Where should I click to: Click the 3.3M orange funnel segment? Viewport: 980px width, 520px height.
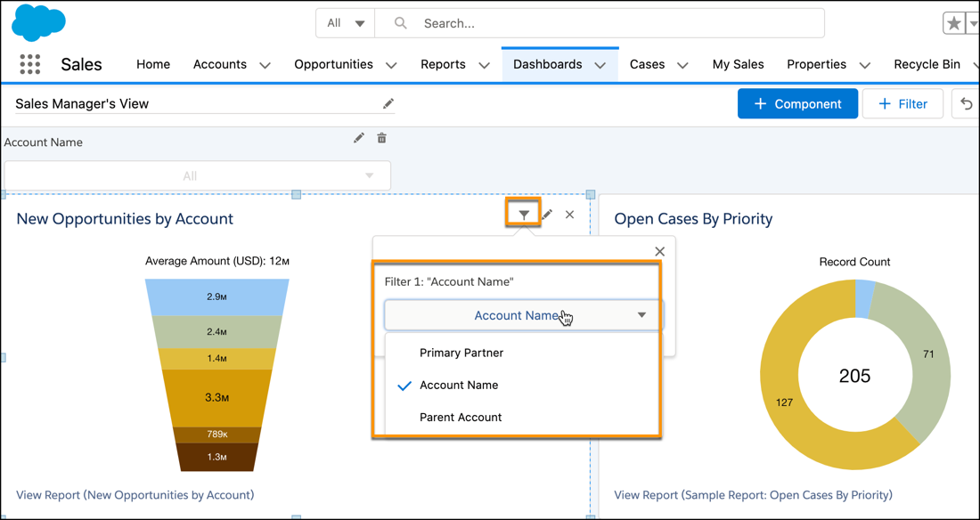coord(217,397)
